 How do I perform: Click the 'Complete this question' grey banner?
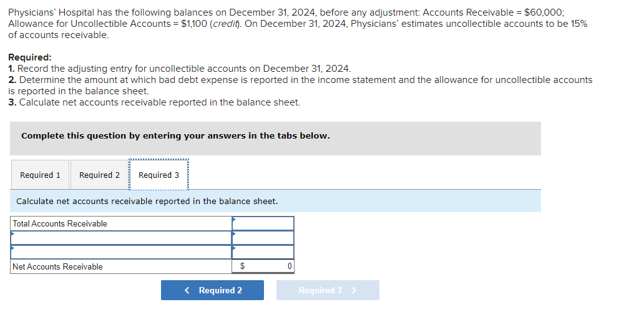275,139
